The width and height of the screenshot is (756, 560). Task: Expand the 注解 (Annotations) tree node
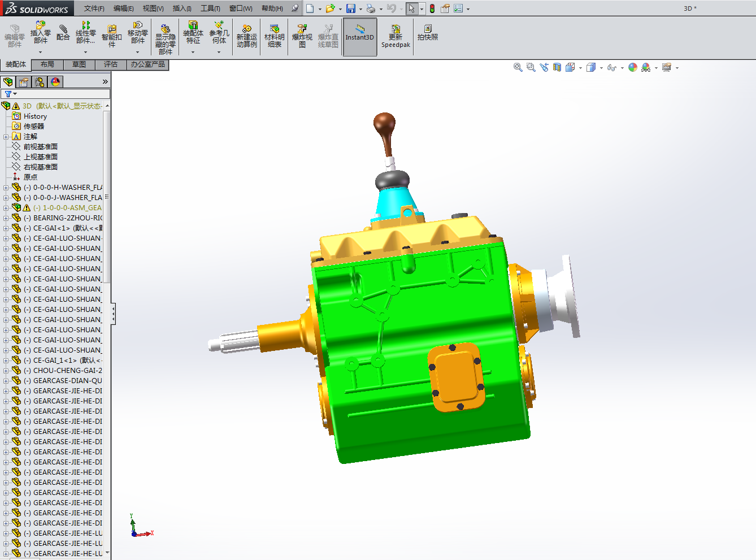coord(6,137)
